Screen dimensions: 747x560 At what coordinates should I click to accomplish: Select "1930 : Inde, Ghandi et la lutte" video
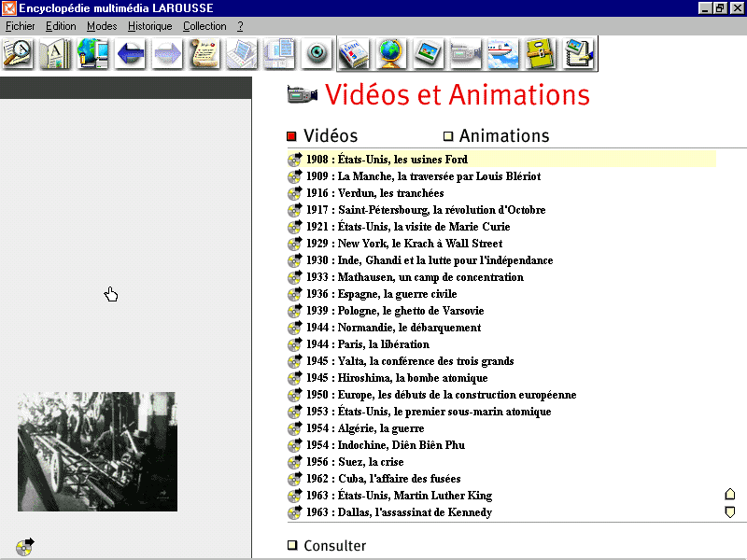[x=421, y=260]
